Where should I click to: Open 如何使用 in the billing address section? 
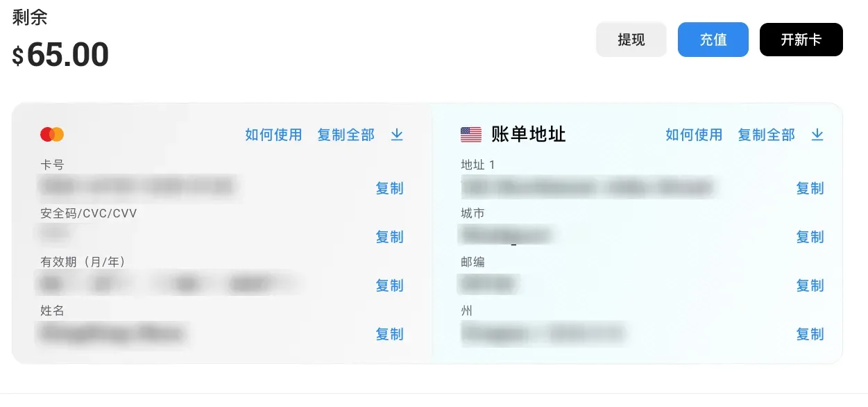point(693,135)
